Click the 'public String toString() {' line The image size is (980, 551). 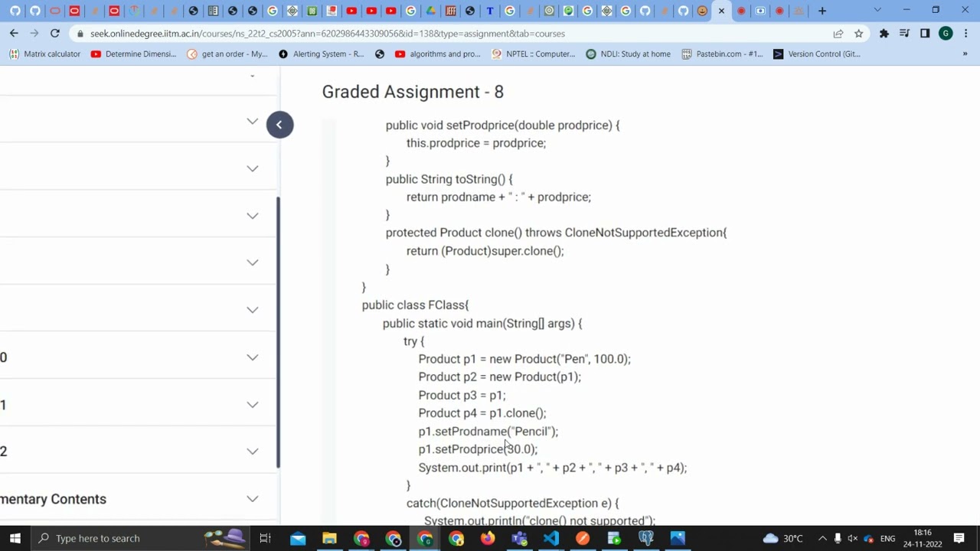(x=449, y=179)
